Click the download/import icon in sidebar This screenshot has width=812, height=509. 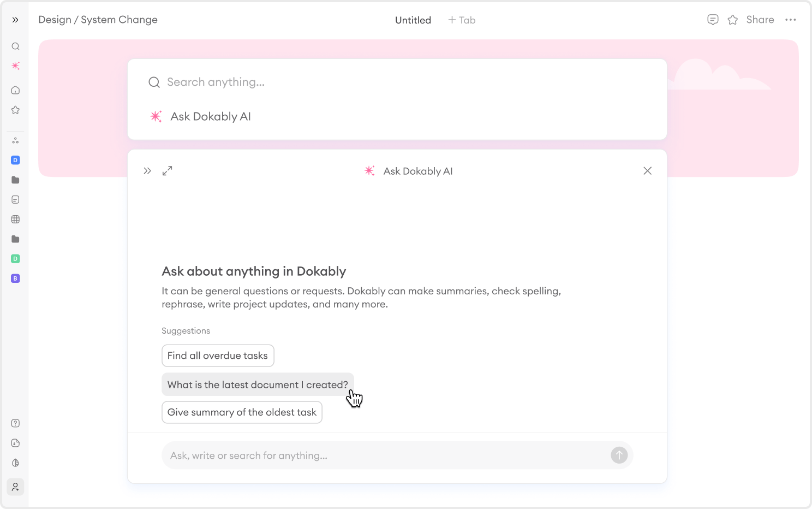(15, 443)
